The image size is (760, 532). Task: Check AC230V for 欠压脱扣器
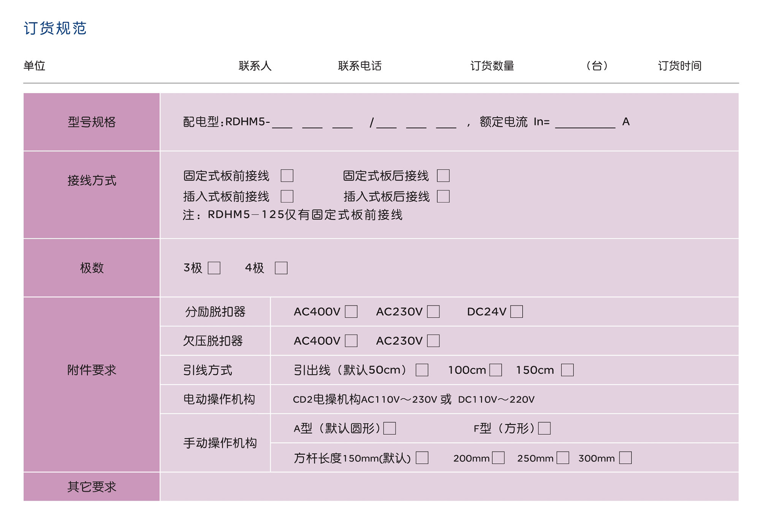coord(433,341)
